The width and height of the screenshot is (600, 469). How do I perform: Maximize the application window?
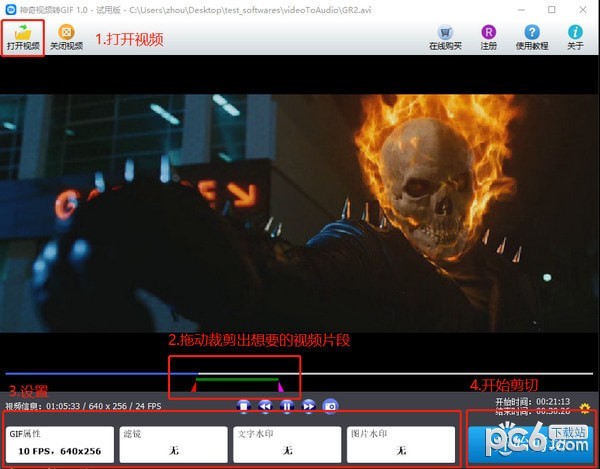coord(551,10)
